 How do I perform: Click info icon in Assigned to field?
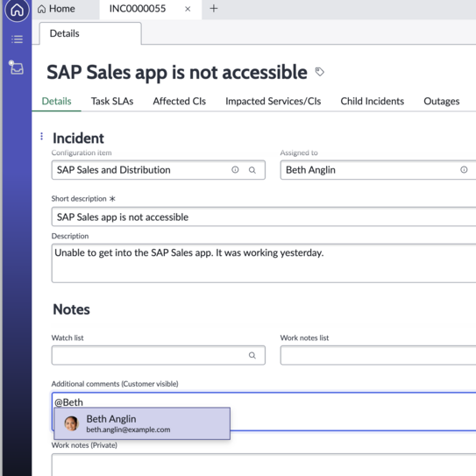click(464, 170)
